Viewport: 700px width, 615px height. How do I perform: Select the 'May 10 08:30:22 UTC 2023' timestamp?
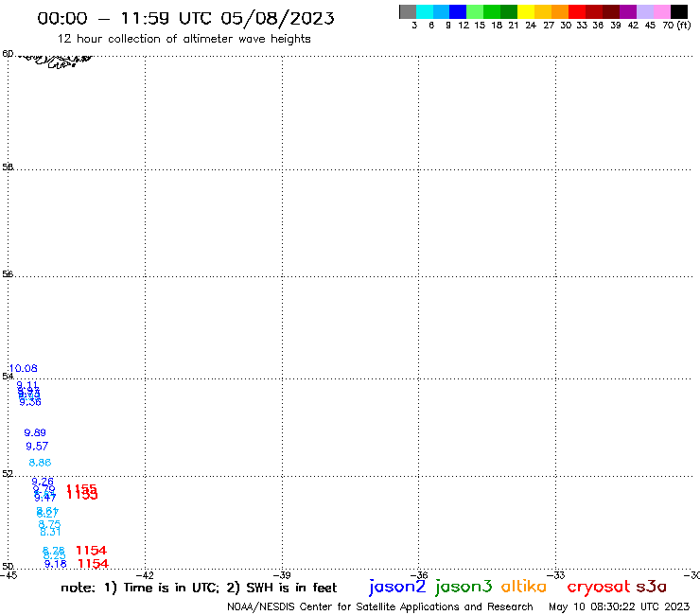[x=619, y=606]
